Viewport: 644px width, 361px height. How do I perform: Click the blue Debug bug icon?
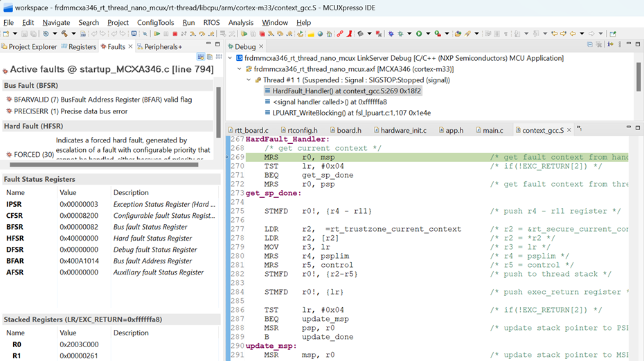click(391, 33)
